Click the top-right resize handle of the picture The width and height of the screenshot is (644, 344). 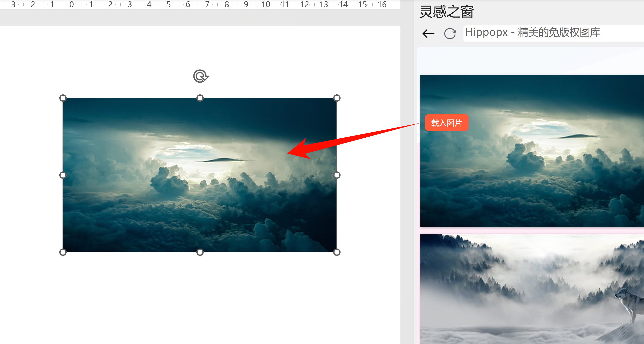click(x=337, y=98)
